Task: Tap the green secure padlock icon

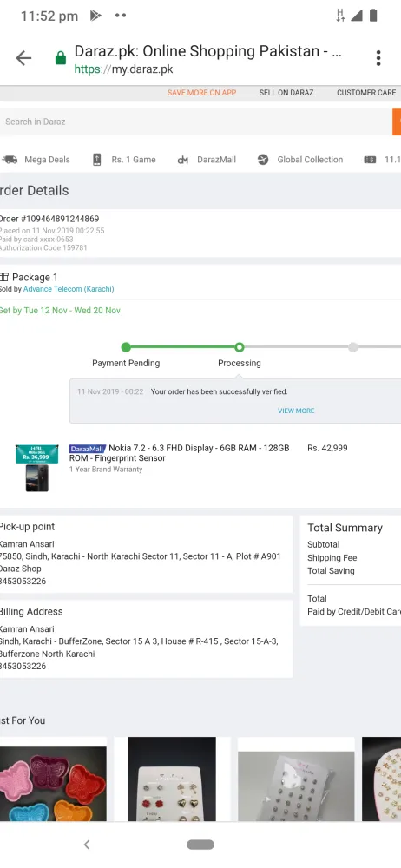Action: coord(61,58)
